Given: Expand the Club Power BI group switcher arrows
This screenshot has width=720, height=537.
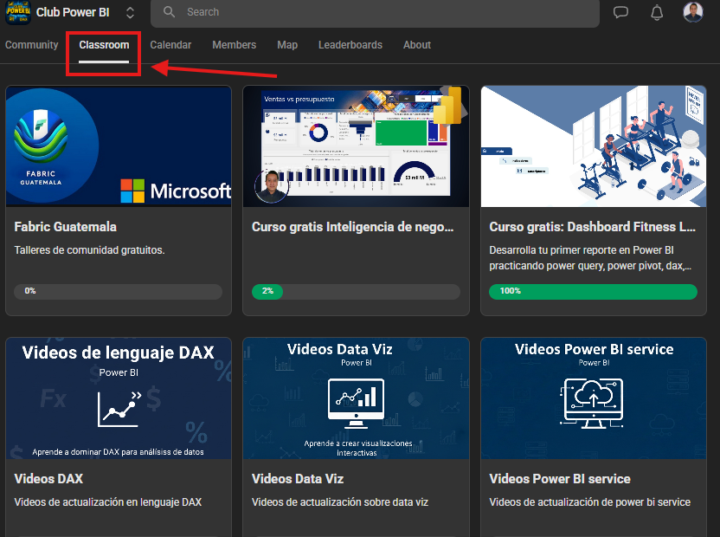Looking at the screenshot, I should click(130, 12).
